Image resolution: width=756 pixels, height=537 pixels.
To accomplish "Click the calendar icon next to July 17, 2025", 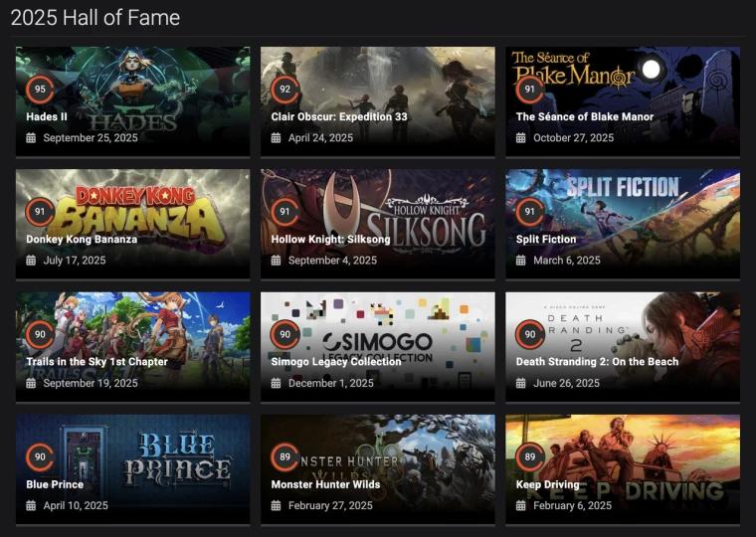I will 31,261.
